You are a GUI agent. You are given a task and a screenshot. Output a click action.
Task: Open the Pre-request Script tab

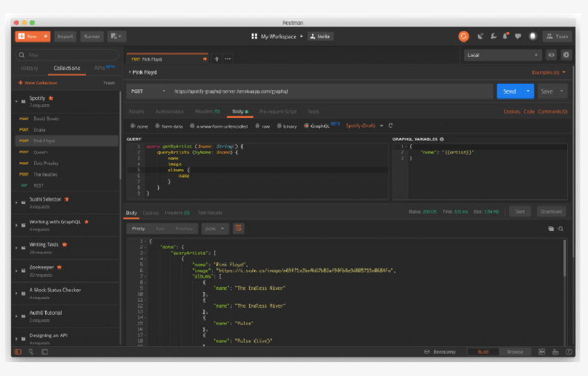pos(277,111)
